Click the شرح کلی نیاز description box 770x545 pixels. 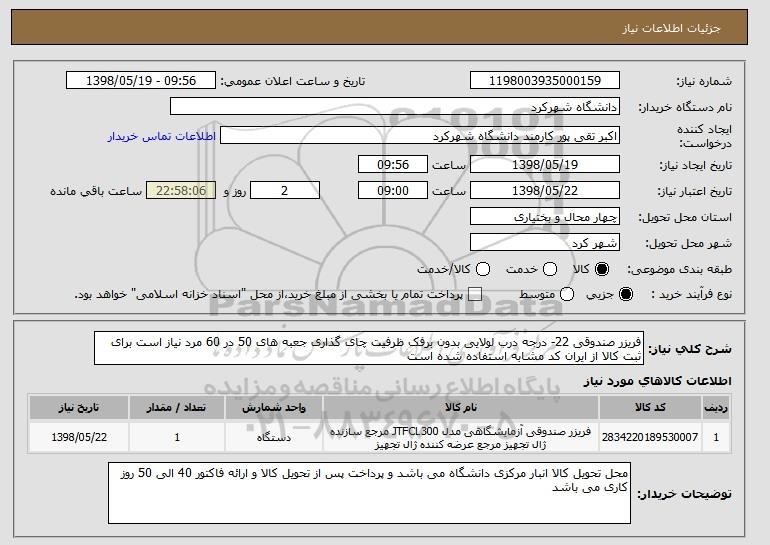tap(369, 349)
